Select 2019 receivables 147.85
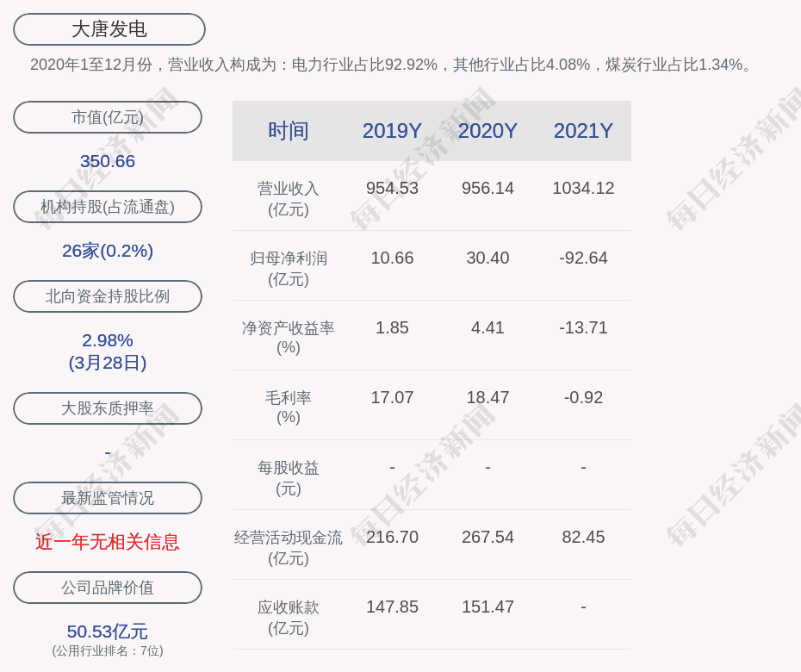Viewport: 801px width, 672px height. click(x=392, y=607)
